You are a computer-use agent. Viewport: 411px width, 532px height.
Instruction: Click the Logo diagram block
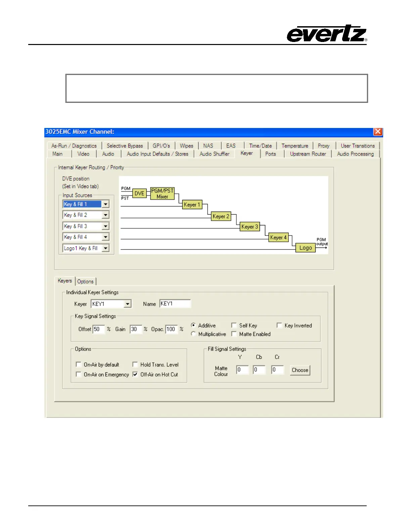click(x=306, y=248)
